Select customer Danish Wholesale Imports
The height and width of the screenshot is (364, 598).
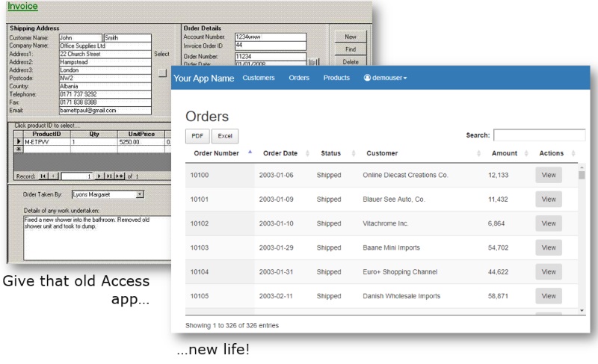tap(401, 296)
